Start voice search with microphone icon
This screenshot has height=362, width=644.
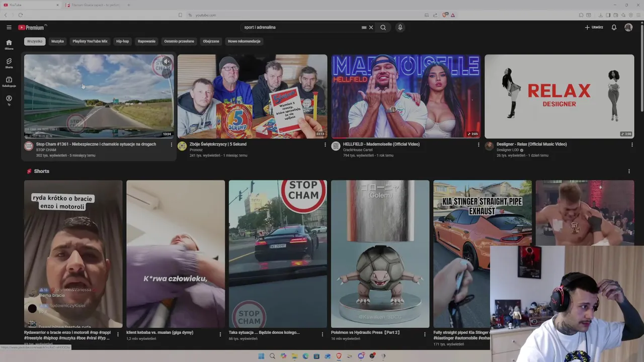pos(400,27)
